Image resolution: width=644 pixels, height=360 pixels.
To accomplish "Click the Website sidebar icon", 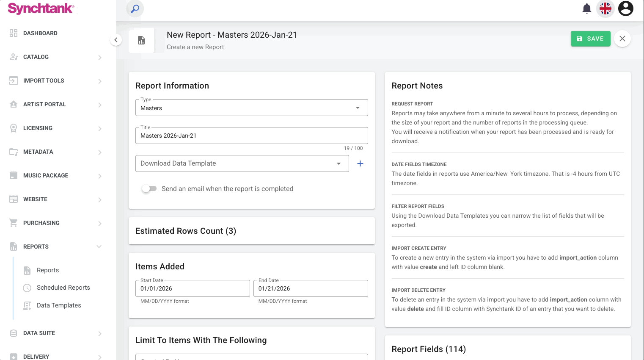I will pyautogui.click(x=14, y=199).
